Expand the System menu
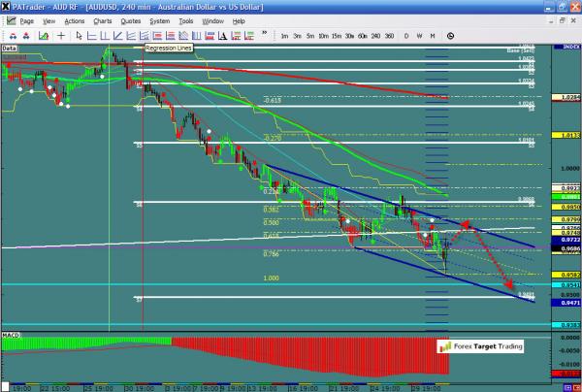The height and width of the screenshot is (392, 582). pos(159,20)
